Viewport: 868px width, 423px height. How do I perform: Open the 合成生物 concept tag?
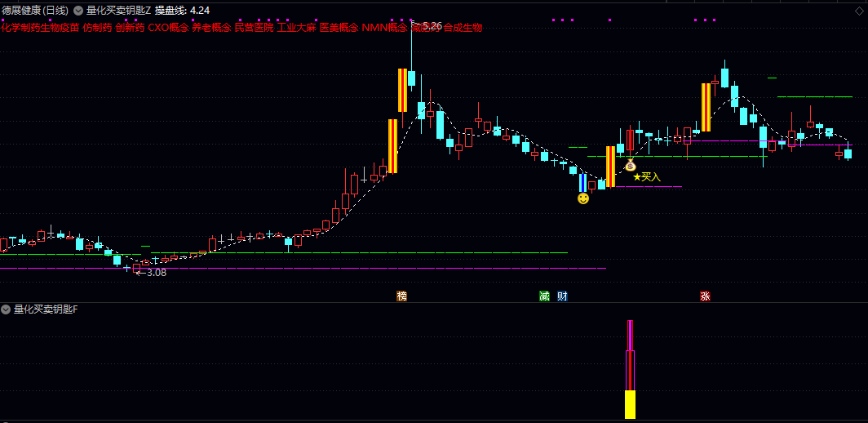pyautogui.click(x=463, y=28)
